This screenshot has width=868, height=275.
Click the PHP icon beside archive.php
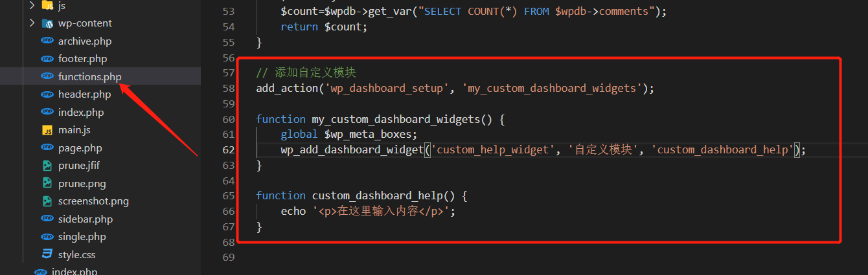(47, 41)
